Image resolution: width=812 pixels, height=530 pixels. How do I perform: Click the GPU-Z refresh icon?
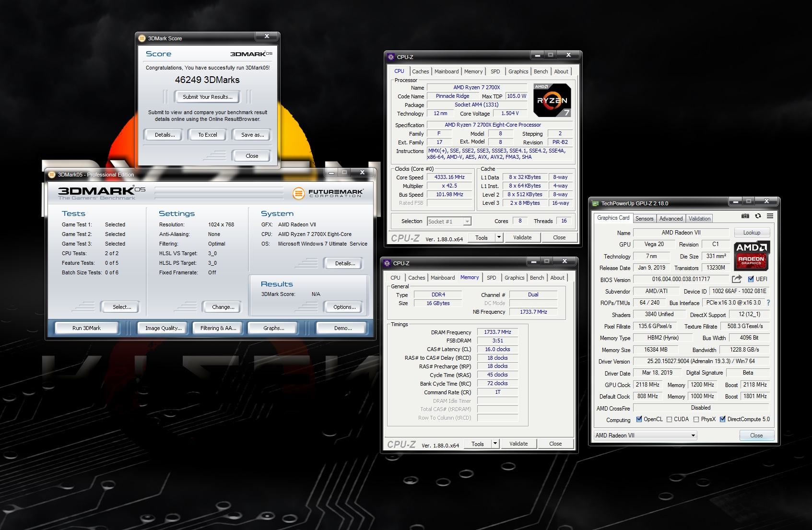coord(758,216)
